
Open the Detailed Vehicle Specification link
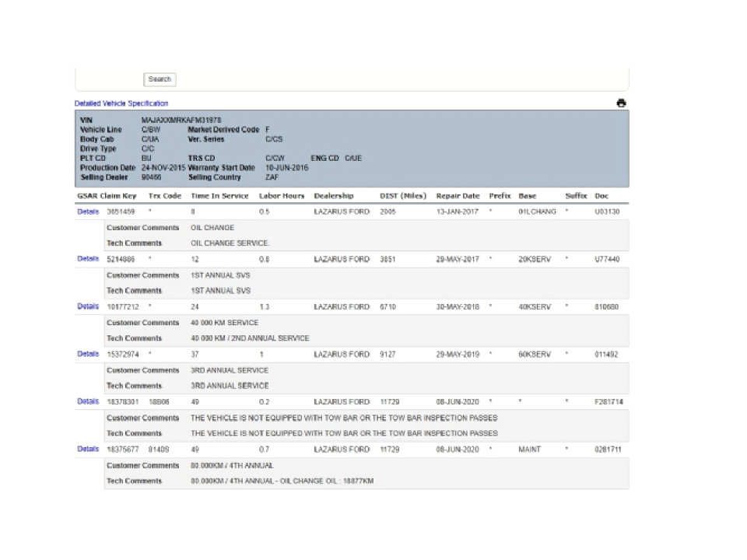click(121, 103)
